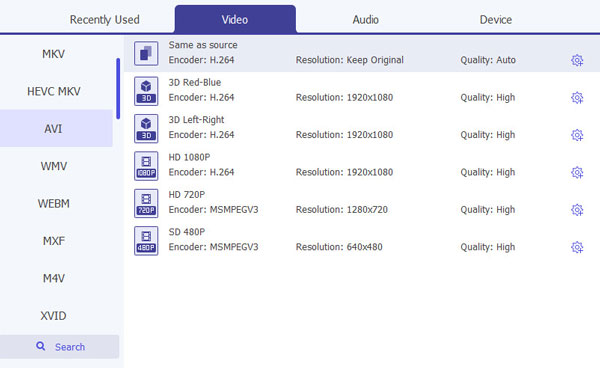
Task: Switch to the Recently Used tab
Action: click(x=104, y=20)
